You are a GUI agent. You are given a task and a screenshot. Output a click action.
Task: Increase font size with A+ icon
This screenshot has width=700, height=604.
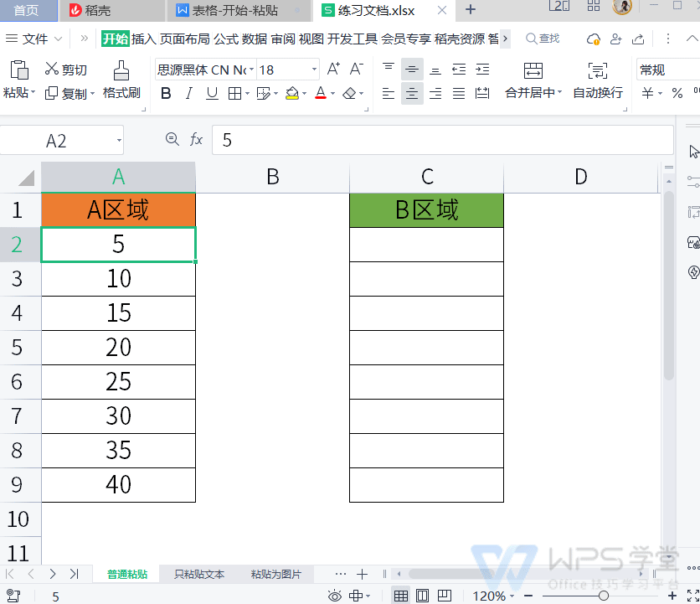click(333, 70)
